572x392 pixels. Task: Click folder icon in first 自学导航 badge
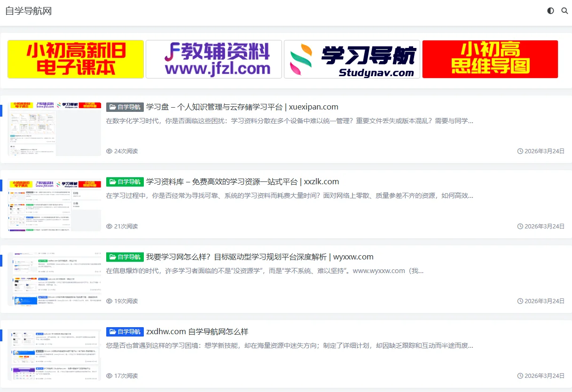tap(112, 106)
